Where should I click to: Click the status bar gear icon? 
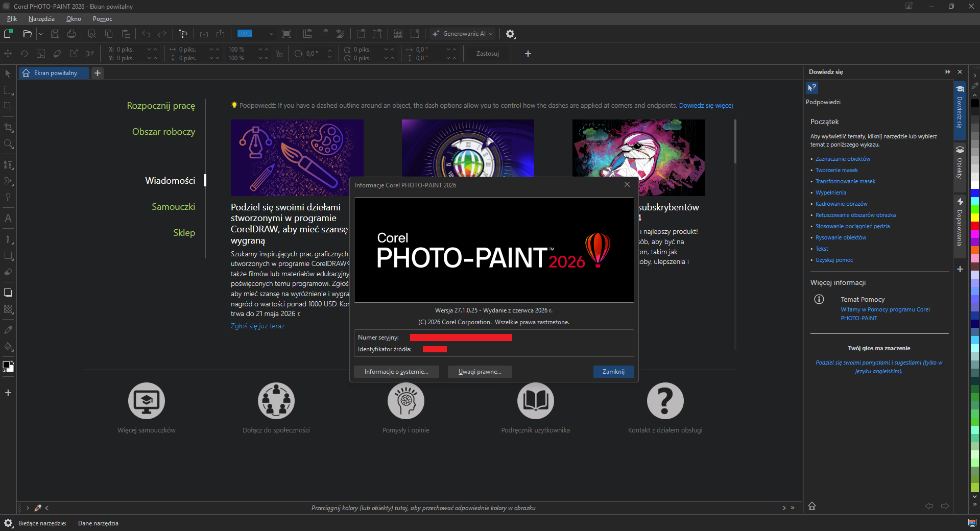pos(8,523)
